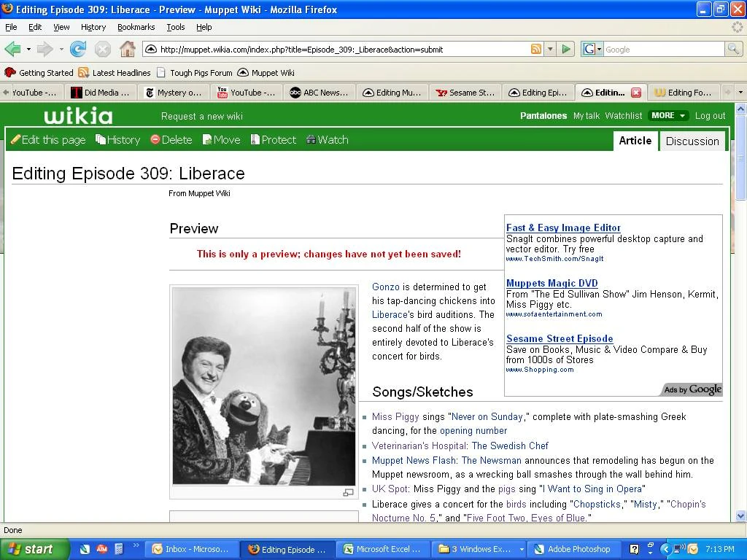Screen dimensions: 747x560
Task: Click the Edit this page pencil icon
Action: click(16, 139)
